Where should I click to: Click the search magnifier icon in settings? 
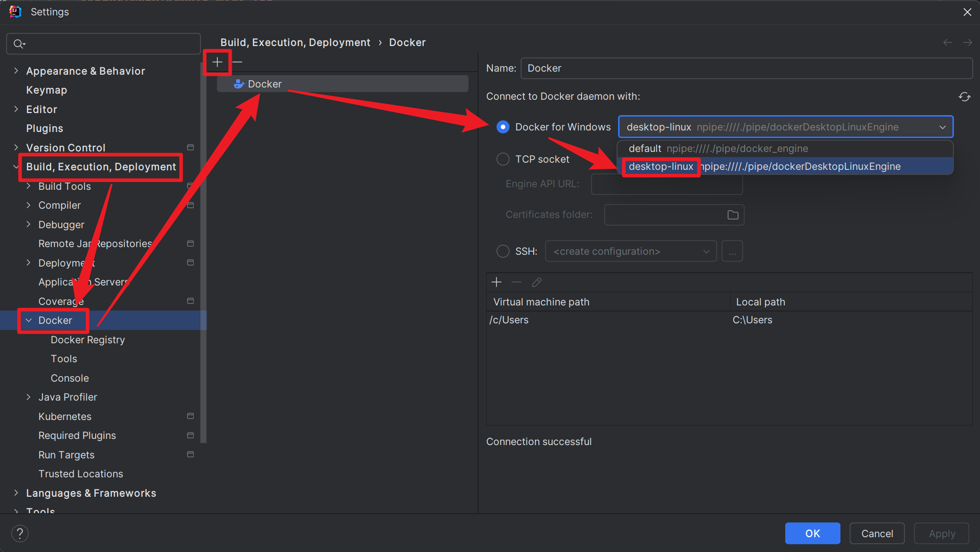tap(19, 44)
